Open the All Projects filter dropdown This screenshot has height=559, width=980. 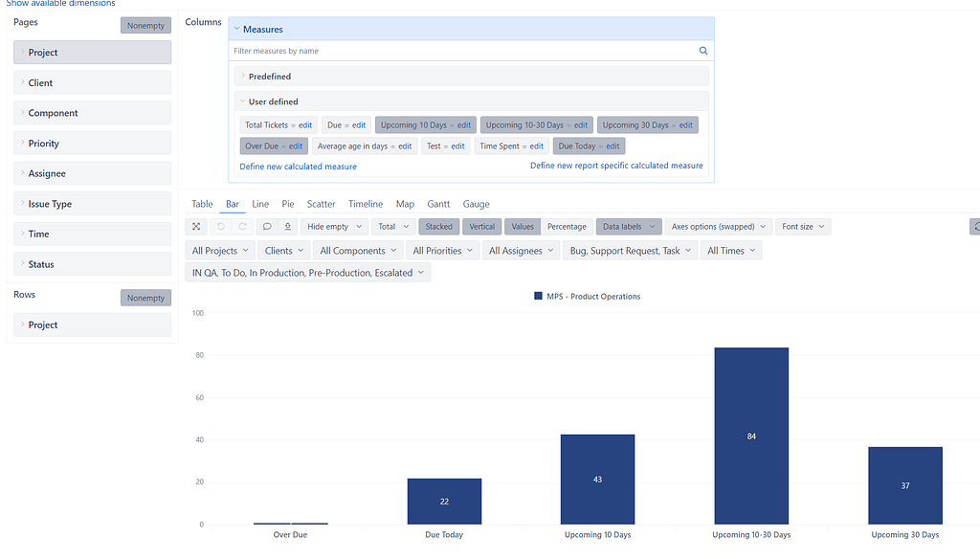pos(219,250)
